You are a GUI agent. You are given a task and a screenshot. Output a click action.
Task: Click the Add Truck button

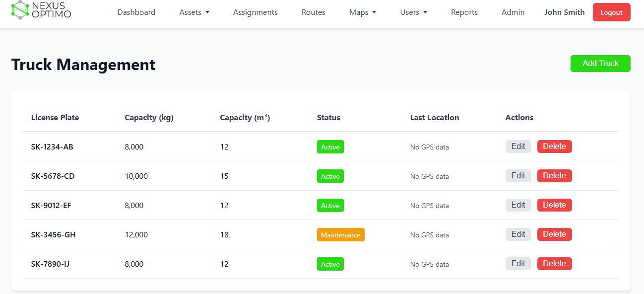[x=600, y=64]
